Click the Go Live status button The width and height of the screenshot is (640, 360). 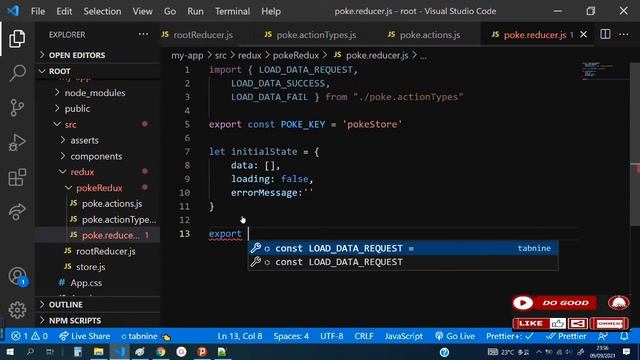455,336
